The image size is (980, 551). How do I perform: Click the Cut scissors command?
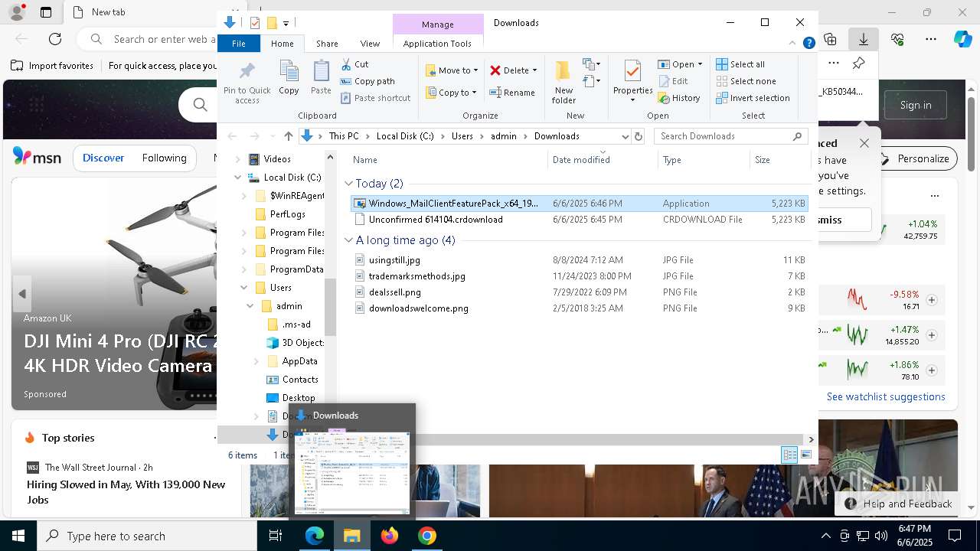click(354, 64)
